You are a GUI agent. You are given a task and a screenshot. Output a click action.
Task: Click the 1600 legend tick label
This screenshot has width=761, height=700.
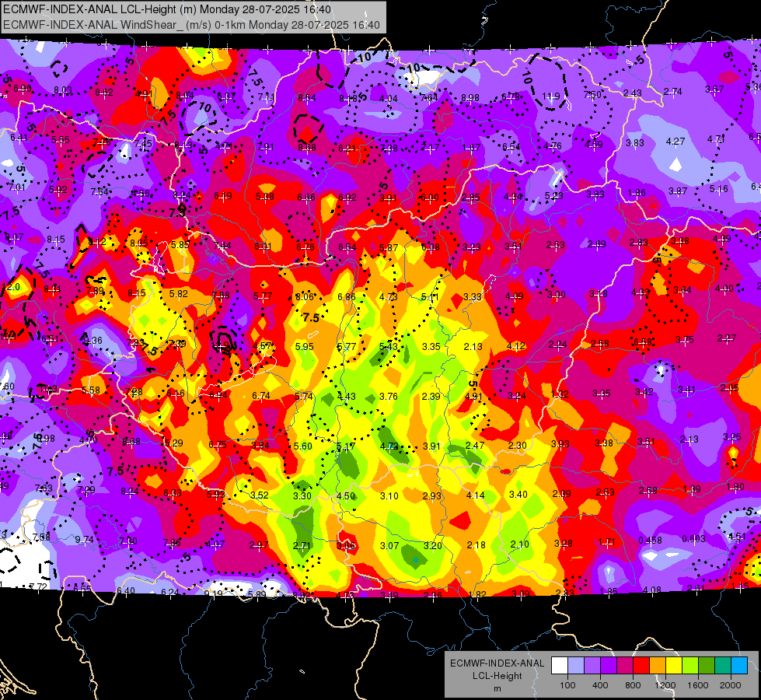(697, 685)
